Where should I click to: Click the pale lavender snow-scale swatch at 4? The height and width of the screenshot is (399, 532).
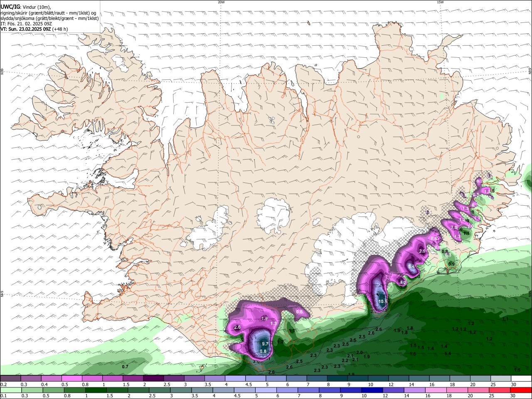[x=235, y=379]
